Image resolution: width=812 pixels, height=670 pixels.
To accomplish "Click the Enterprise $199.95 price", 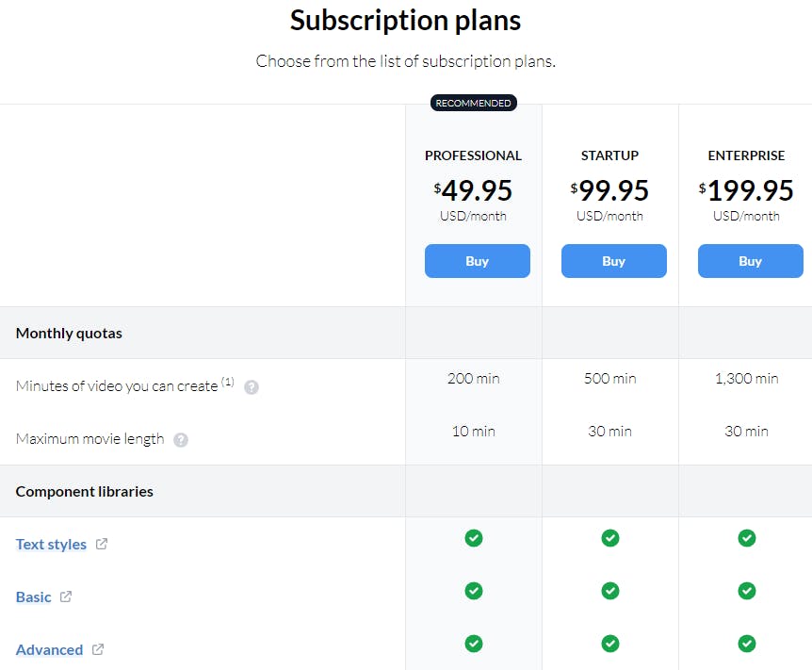I will 746,190.
